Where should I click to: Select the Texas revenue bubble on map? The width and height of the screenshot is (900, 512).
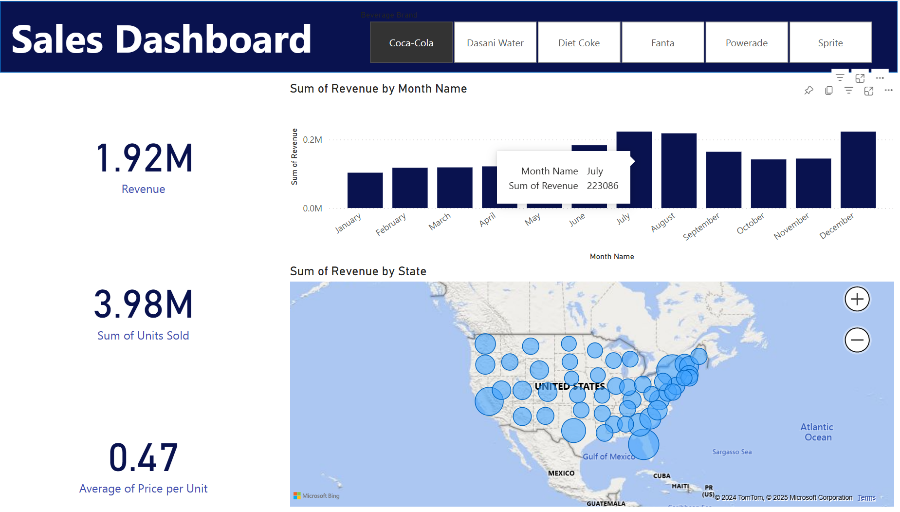(x=573, y=430)
